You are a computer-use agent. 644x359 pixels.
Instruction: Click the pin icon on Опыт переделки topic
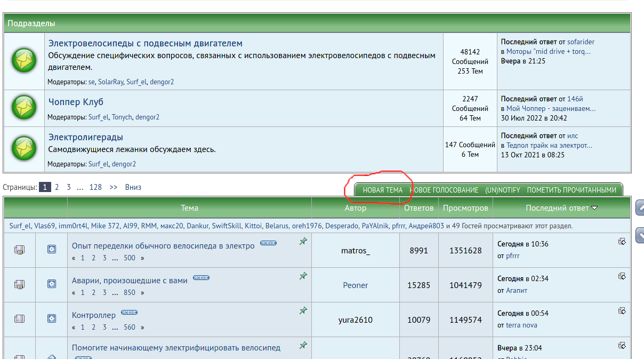pos(303,242)
